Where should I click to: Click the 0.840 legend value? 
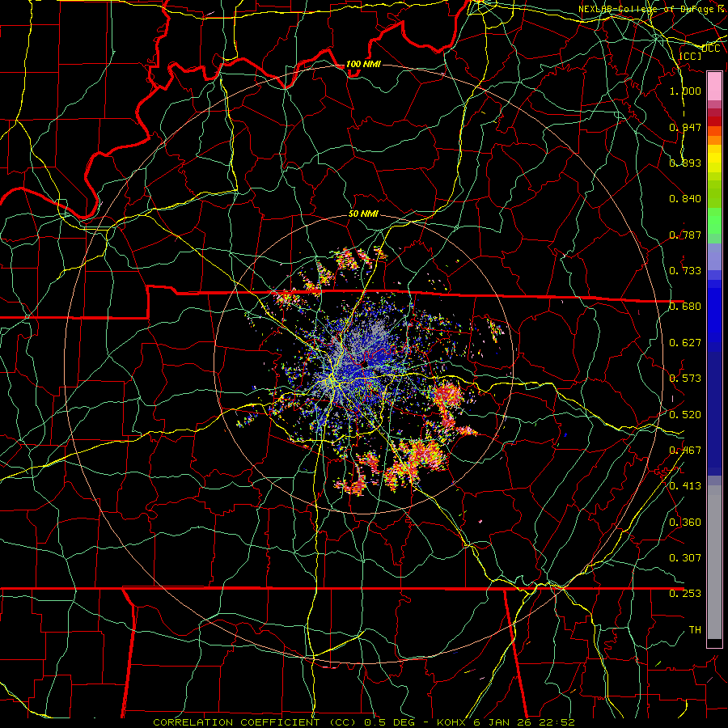point(685,199)
